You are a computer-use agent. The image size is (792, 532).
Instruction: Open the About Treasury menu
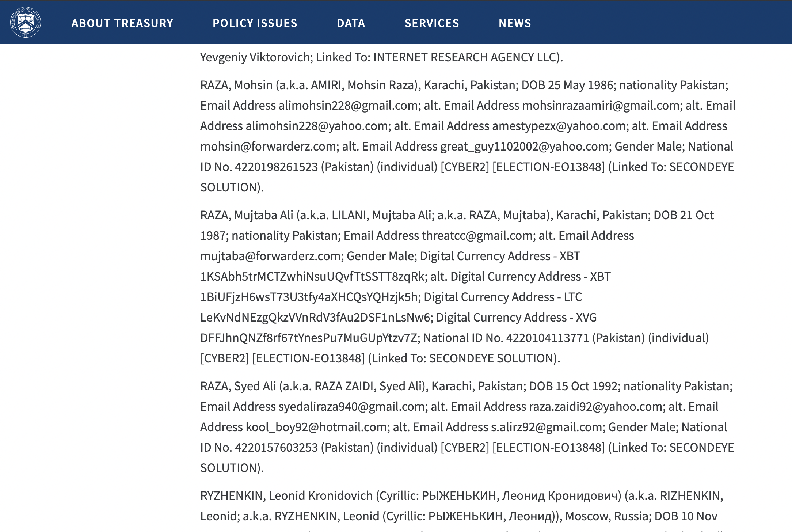122,23
